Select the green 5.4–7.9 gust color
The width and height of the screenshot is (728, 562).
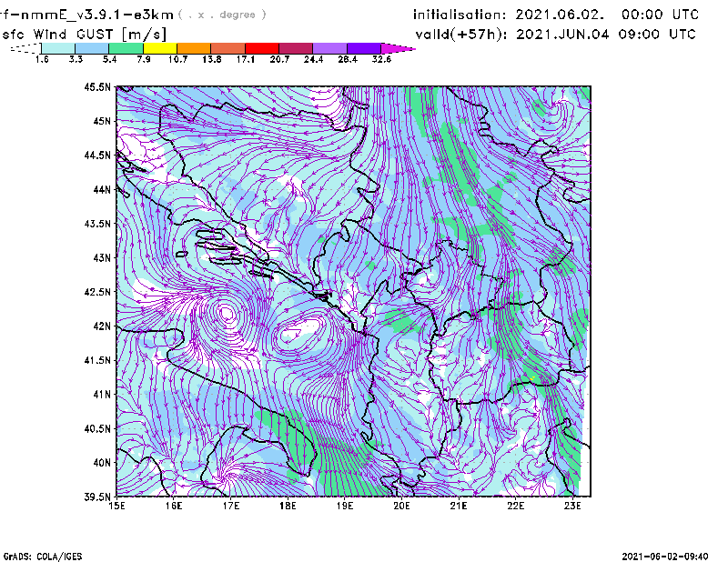[x=126, y=47]
